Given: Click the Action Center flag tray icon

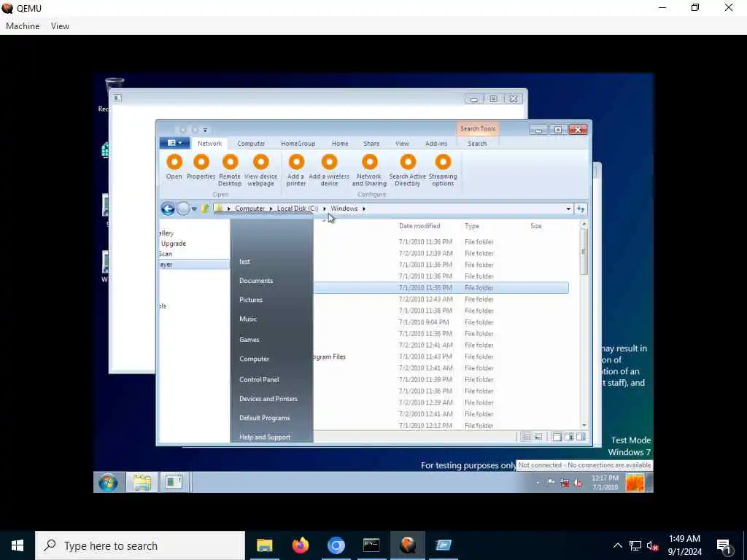Looking at the screenshot, I should [551, 483].
